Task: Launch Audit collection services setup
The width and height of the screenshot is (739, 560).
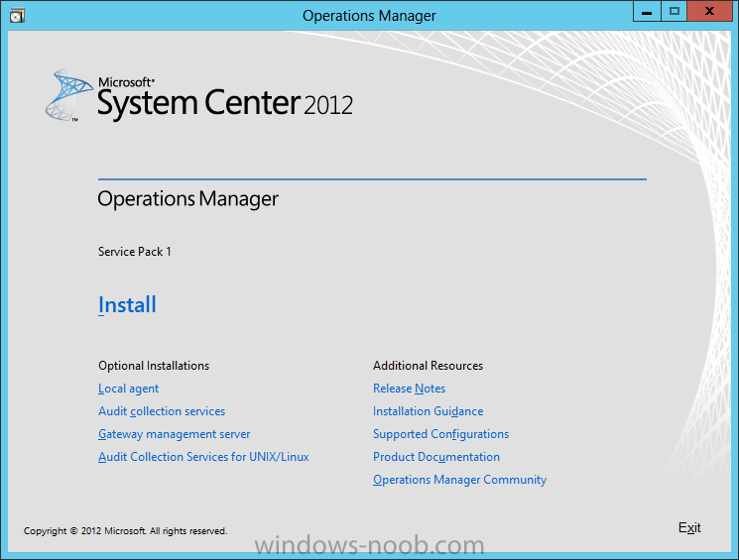Action: click(x=162, y=411)
